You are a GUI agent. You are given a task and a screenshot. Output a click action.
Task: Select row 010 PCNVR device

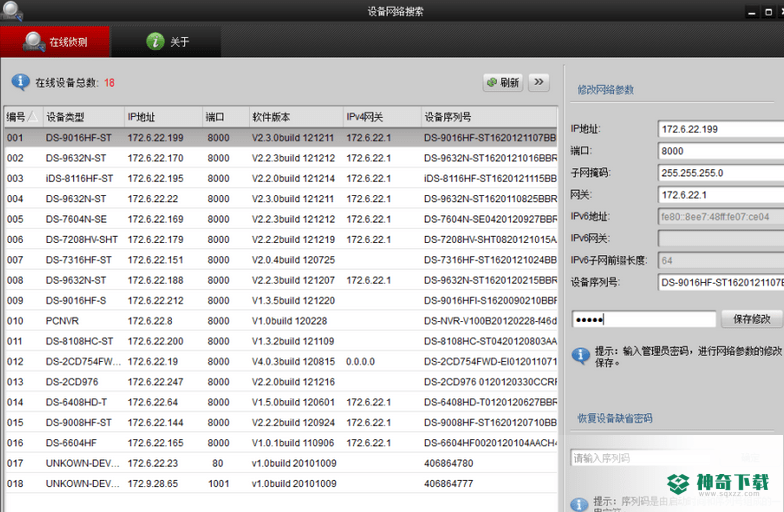281,320
